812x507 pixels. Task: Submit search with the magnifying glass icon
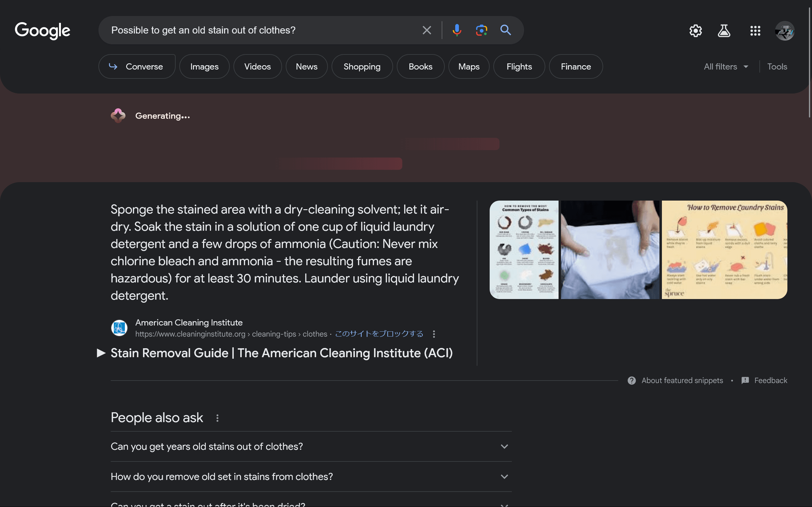point(506,30)
